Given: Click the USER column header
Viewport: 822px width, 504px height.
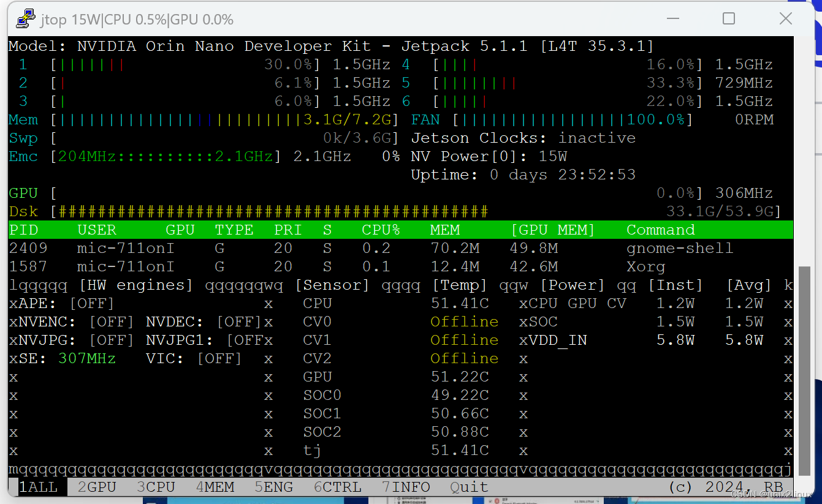Looking at the screenshot, I should tap(97, 230).
